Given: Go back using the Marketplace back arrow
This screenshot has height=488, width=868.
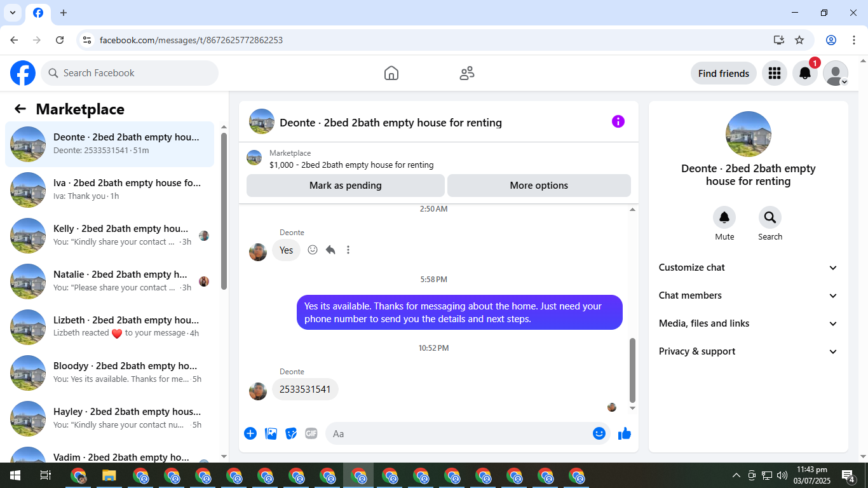Looking at the screenshot, I should 20,109.
